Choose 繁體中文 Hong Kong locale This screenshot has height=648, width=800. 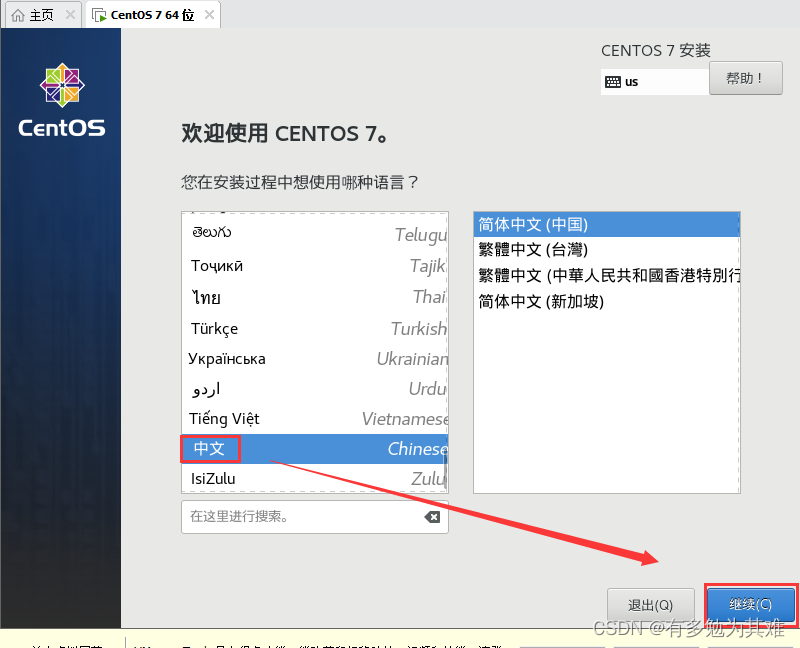pos(606,276)
